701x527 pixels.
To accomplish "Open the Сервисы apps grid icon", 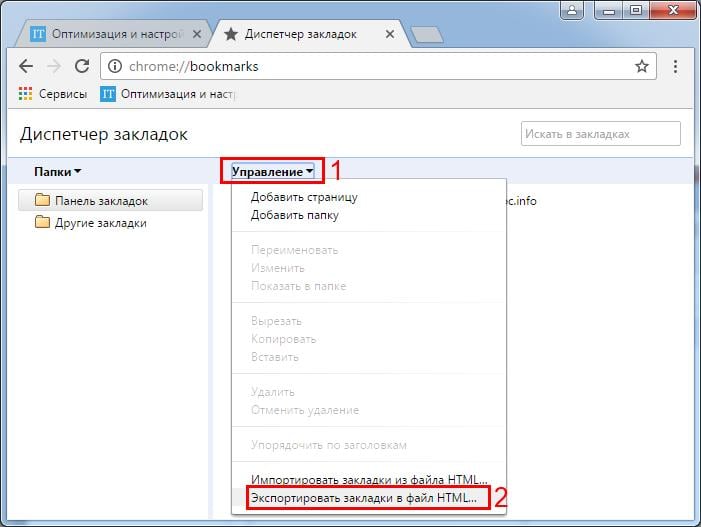I will coord(26,95).
